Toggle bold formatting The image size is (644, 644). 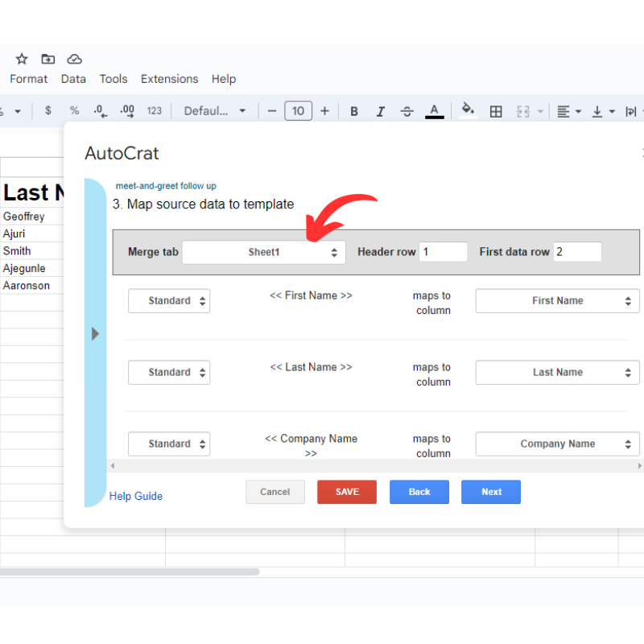(x=354, y=111)
